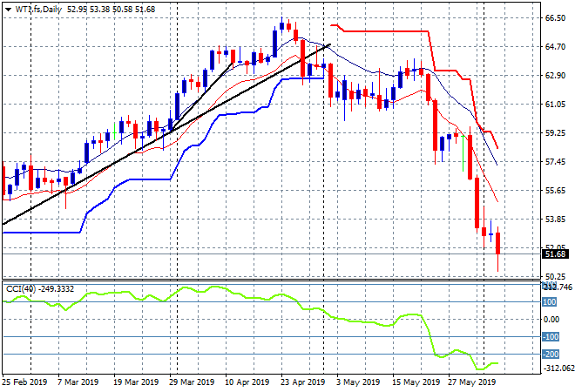This screenshot has width=575, height=392.
Task: Click the CCI 100 level label
Action: [x=550, y=302]
